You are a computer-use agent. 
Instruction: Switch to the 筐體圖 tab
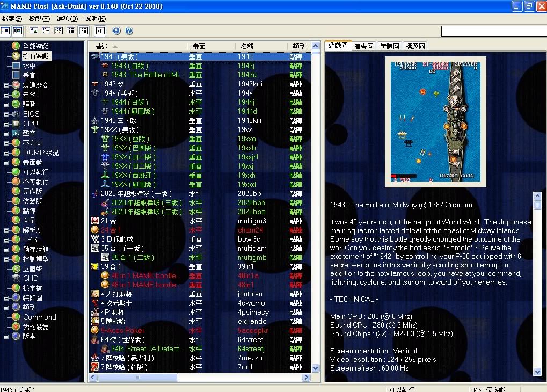click(x=389, y=46)
